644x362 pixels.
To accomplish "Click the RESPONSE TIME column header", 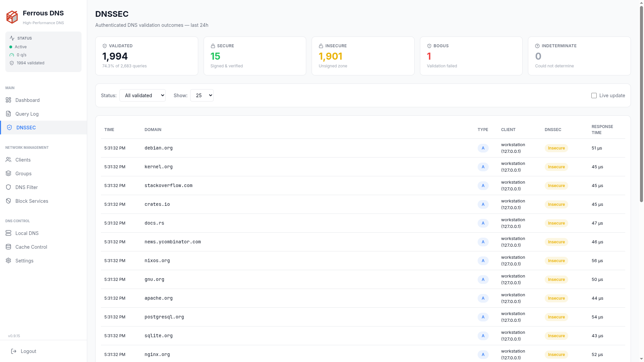I will (x=602, y=130).
